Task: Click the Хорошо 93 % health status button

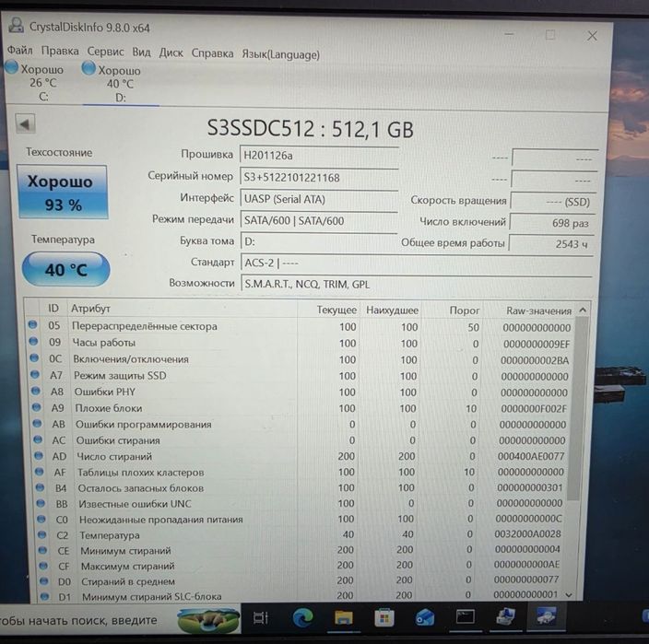Action: (62, 192)
